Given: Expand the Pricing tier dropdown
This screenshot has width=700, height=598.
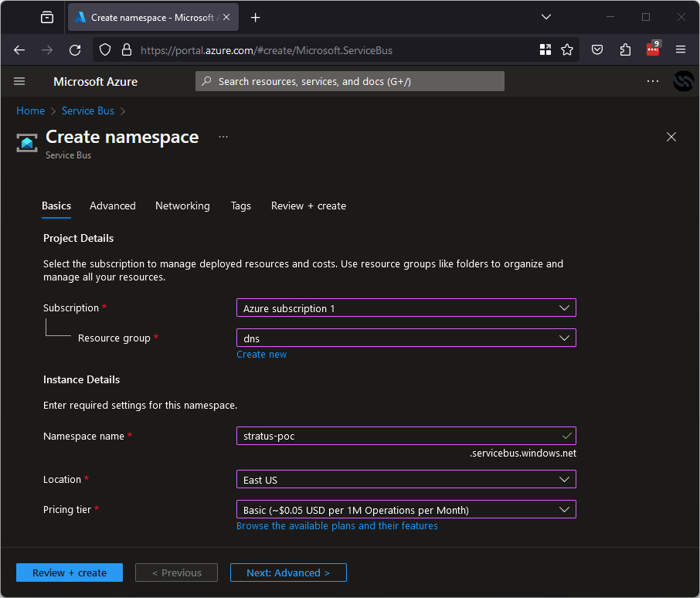Looking at the screenshot, I should 406,510.
